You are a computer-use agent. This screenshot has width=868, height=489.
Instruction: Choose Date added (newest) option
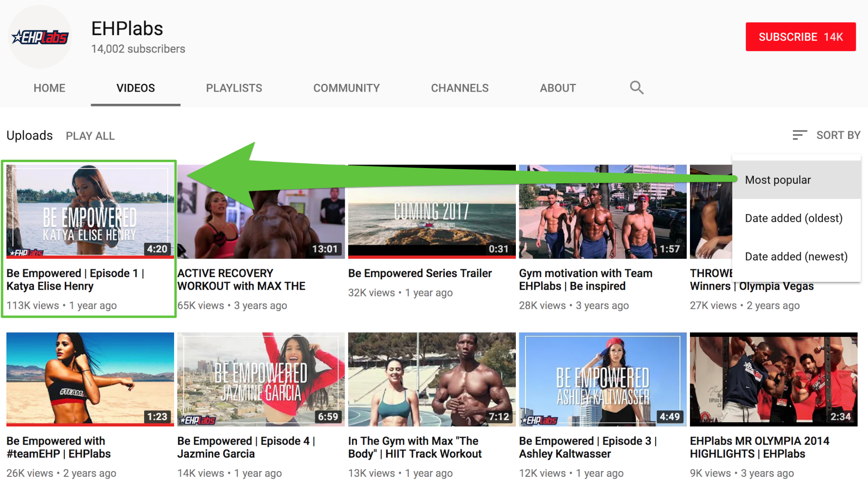point(796,256)
